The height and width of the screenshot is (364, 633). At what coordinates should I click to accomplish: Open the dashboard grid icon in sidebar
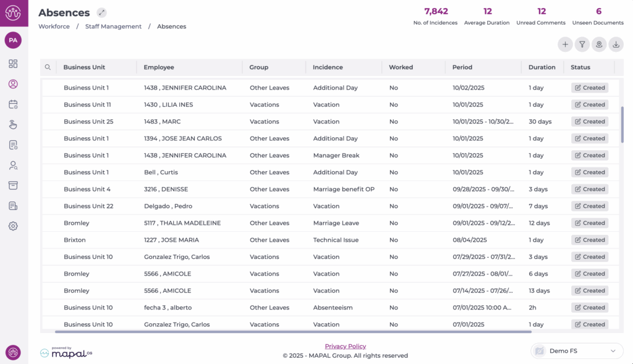13,64
